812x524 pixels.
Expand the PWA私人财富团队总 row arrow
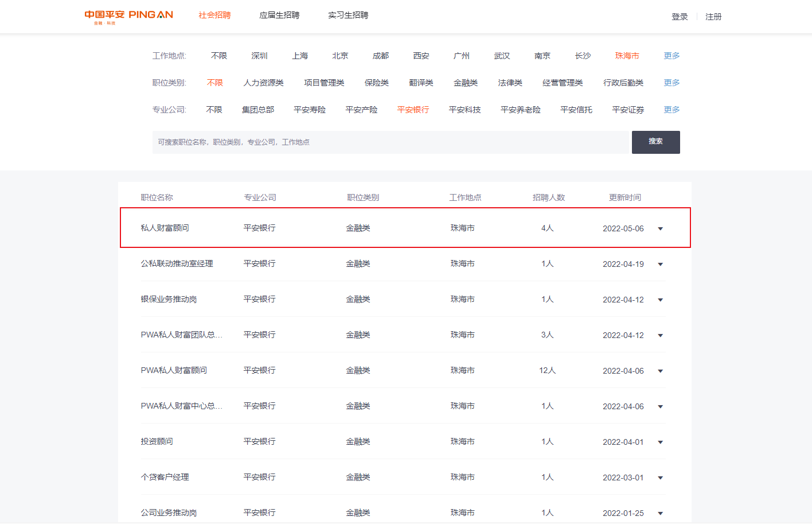pos(660,335)
